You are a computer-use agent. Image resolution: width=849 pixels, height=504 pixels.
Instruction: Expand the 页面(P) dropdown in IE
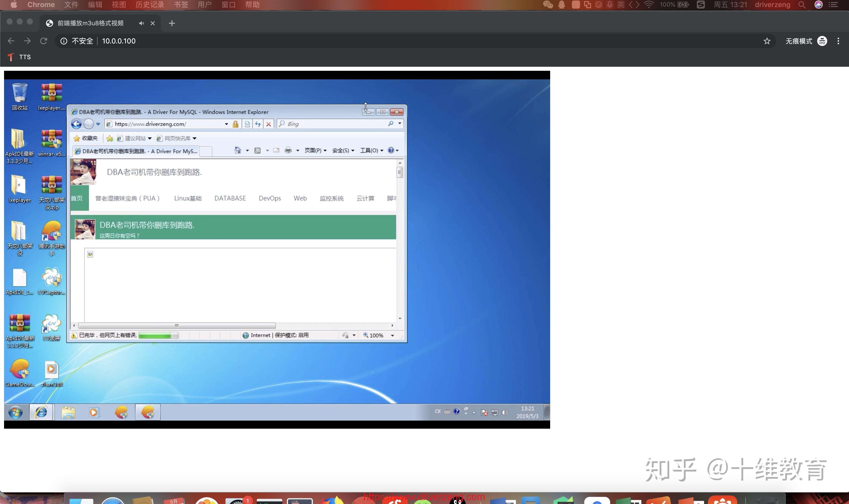(x=315, y=150)
